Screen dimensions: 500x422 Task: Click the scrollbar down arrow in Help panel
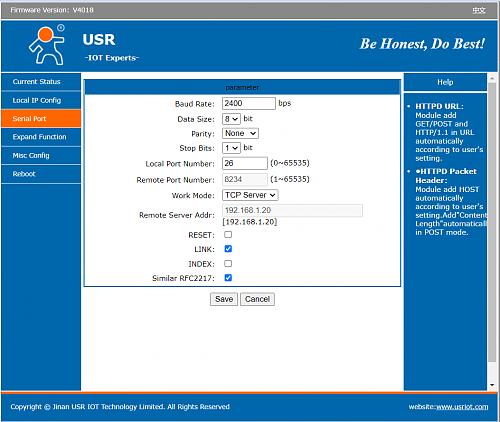pos(492,385)
